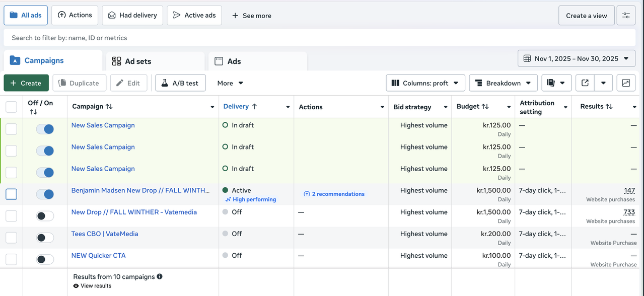Image resolution: width=644 pixels, height=296 pixels.
Task: Open the 2 recommendations link
Action: (x=334, y=194)
